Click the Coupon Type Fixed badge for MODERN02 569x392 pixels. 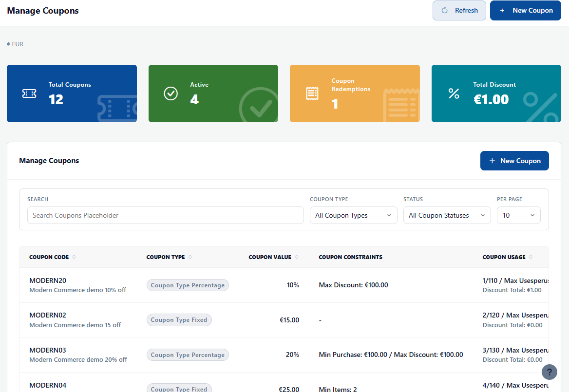[179, 320]
